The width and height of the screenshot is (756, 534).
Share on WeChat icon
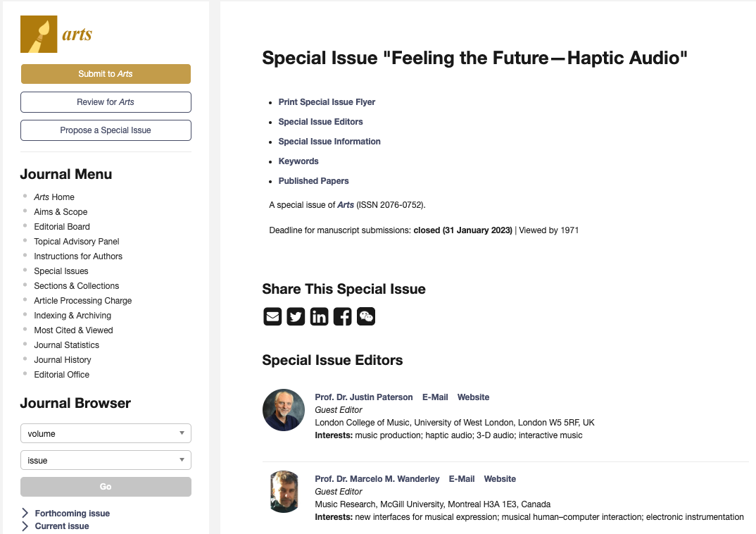click(x=366, y=316)
